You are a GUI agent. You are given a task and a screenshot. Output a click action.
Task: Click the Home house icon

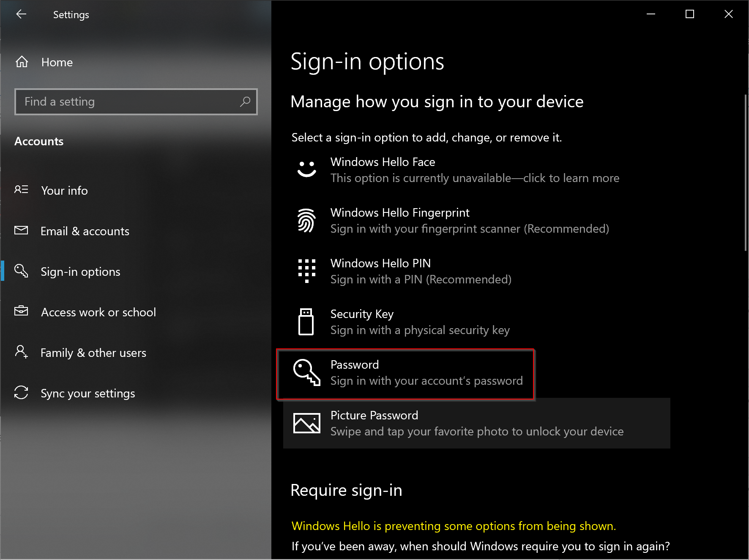pyautogui.click(x=22, y=62)
